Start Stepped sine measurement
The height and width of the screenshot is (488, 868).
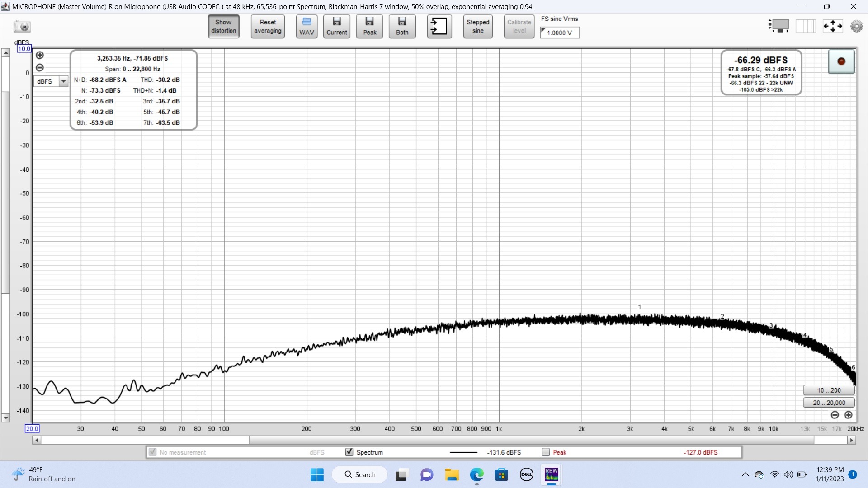pos(478,27)
